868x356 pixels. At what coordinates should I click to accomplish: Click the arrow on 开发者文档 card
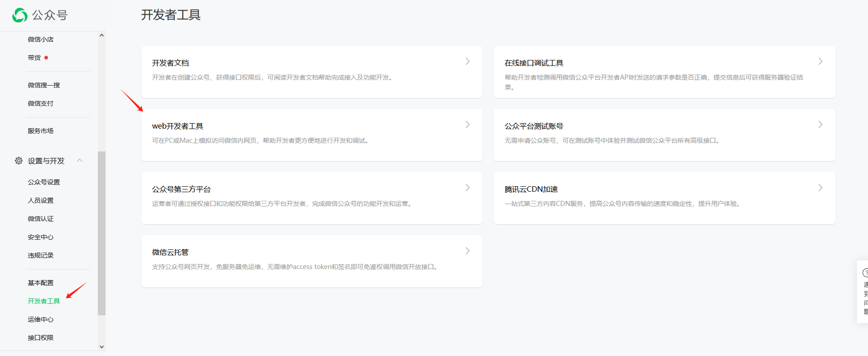pos(468,61)
